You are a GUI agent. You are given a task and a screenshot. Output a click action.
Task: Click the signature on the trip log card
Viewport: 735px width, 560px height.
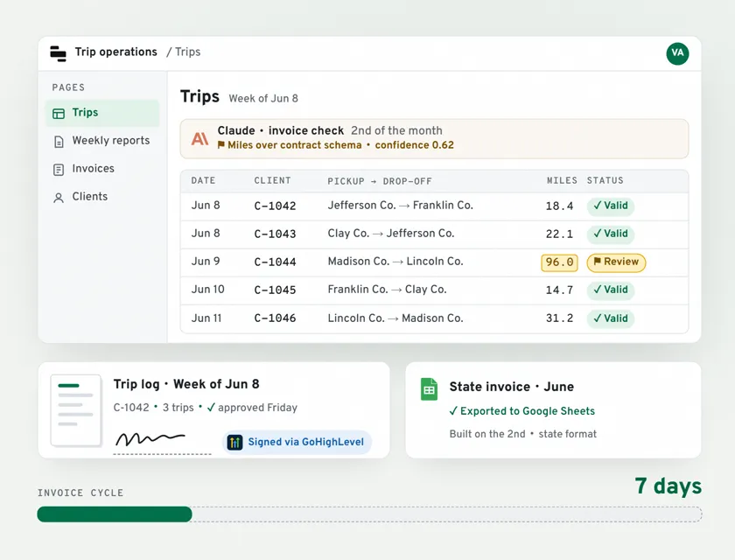click(150, 439)
